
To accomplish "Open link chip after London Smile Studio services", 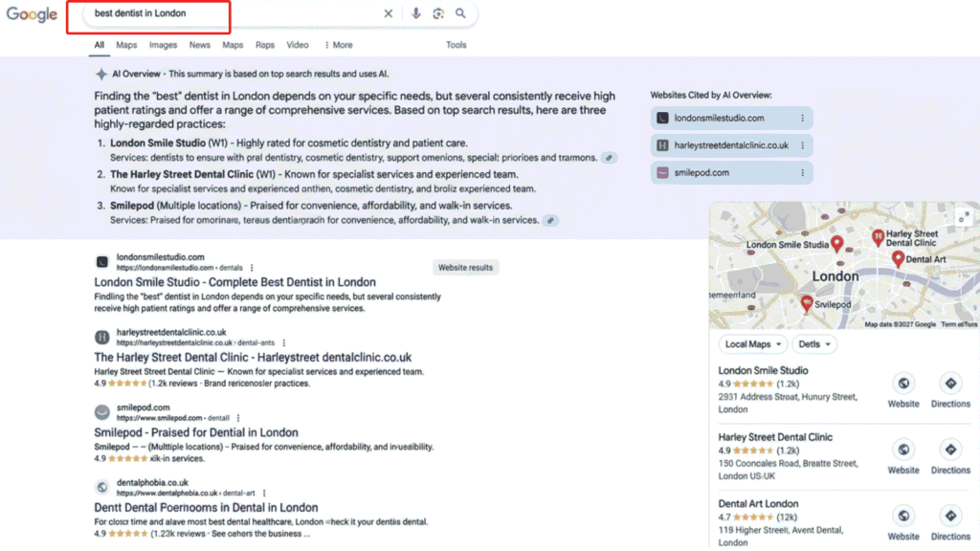I will pos(609,158).
